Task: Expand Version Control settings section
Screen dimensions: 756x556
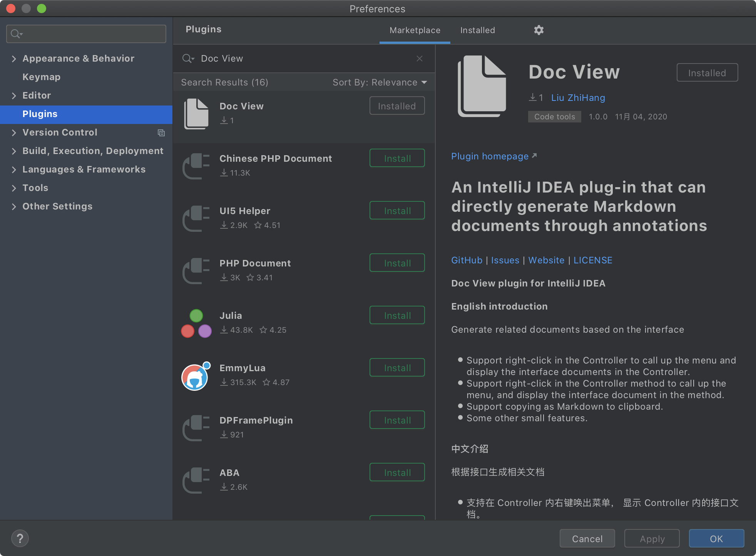Action: [14, 132]
